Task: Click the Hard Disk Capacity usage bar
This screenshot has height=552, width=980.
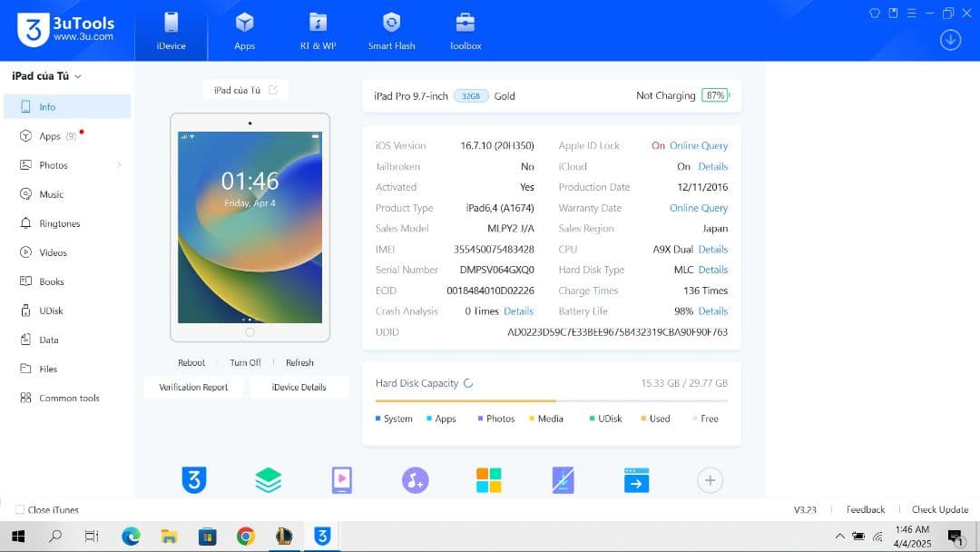Action: [x=551, y=400]
